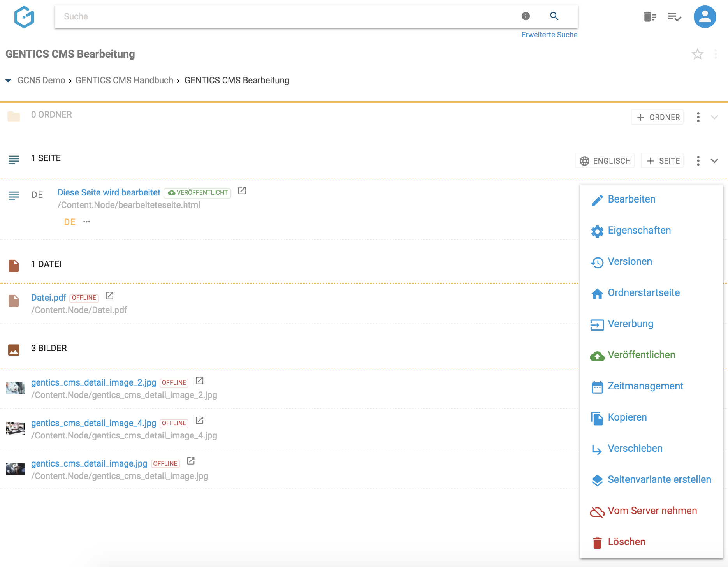The width and height of the screenshot is (728, 567).
Task: Open the user account avatar
Action: pyautogui.click(x=705, y=17)
